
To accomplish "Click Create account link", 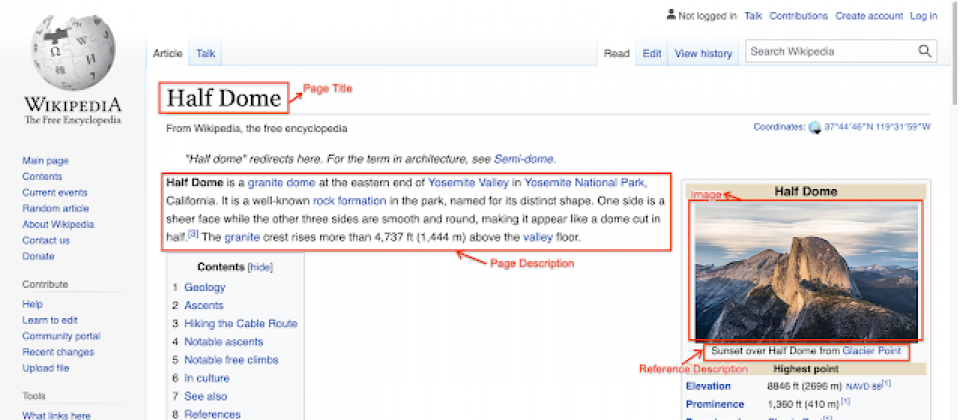I will click(x=869, y=16).
